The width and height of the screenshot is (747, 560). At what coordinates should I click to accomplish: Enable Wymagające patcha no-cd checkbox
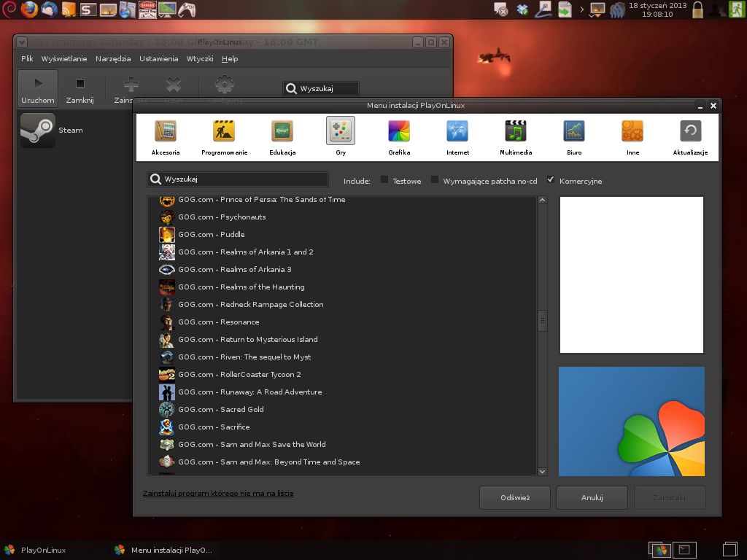coord(435,179)
